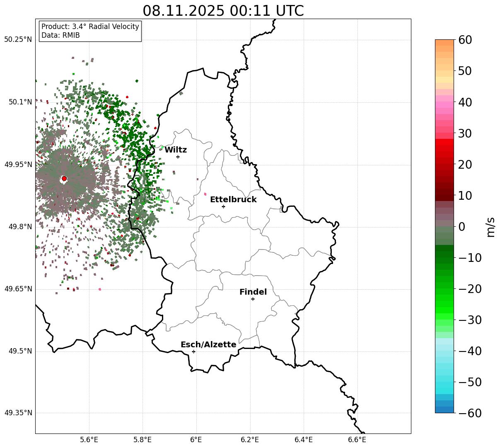Click the latitude label 49.65°N
This screenshot has width=500, height=448.
tap(18, 289)
